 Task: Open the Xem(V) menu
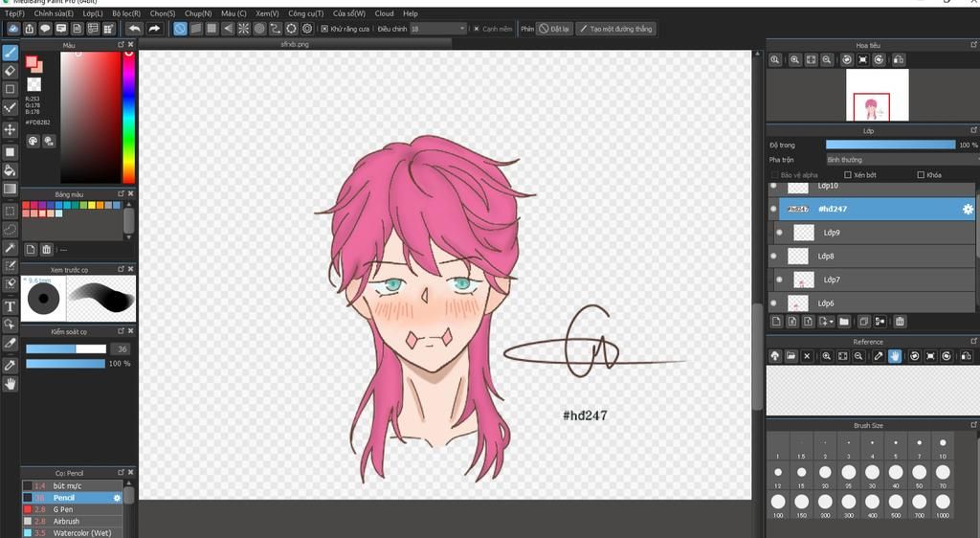point(267,13)
